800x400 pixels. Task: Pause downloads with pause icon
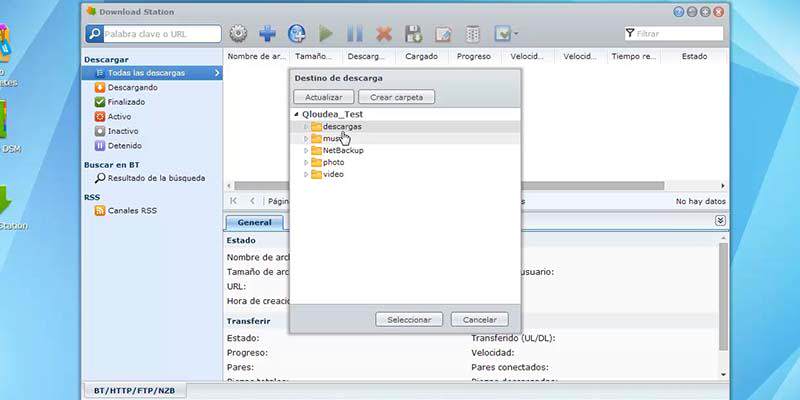pyautogui.click(x=355, y=34)
